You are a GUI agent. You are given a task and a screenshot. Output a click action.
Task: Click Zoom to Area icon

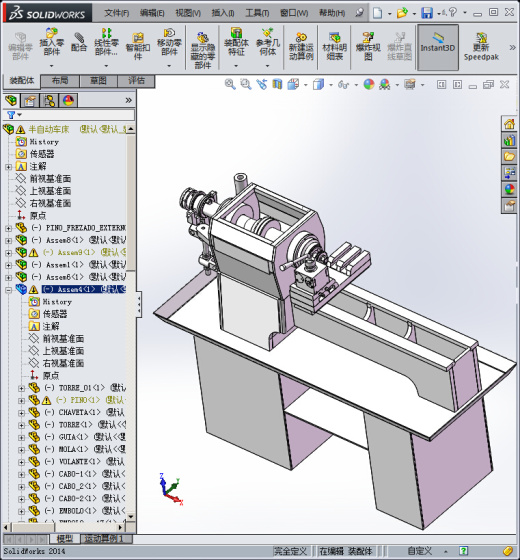tap(246, 85)
